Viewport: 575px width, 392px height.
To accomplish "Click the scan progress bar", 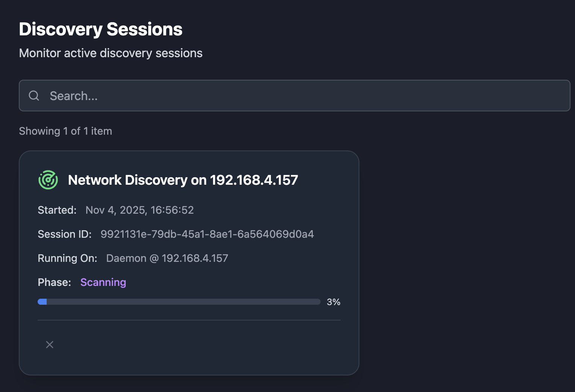I will (179, 302).
